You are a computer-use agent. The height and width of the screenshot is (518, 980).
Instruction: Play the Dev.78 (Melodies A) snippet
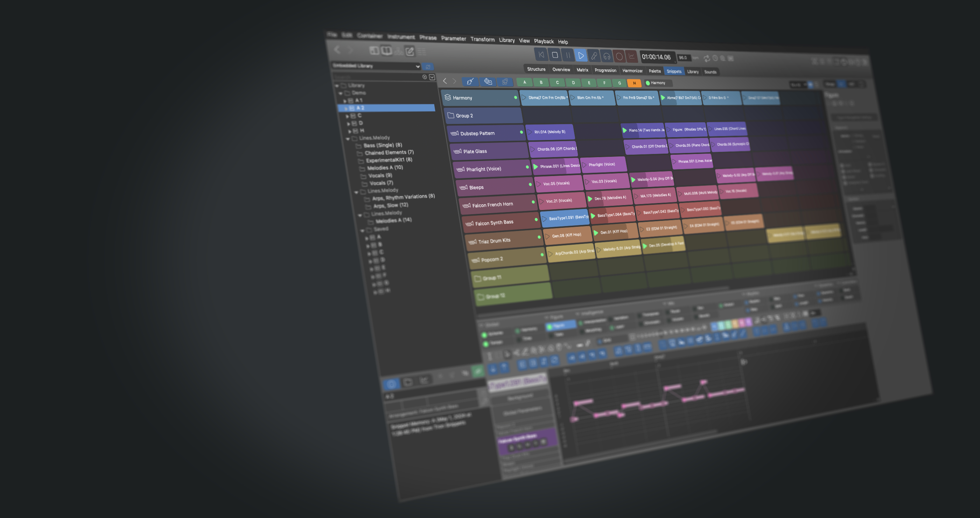tap(590, 198)
